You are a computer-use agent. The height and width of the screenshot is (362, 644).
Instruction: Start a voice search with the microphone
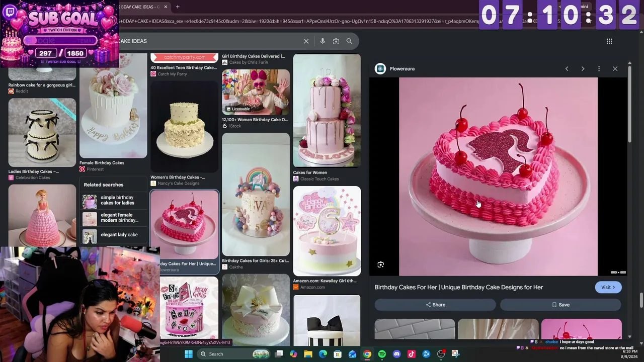tap(323, 41)
